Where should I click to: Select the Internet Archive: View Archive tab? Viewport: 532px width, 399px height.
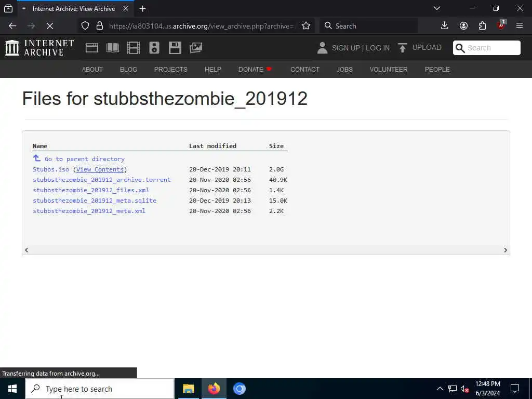pos(74,9)
